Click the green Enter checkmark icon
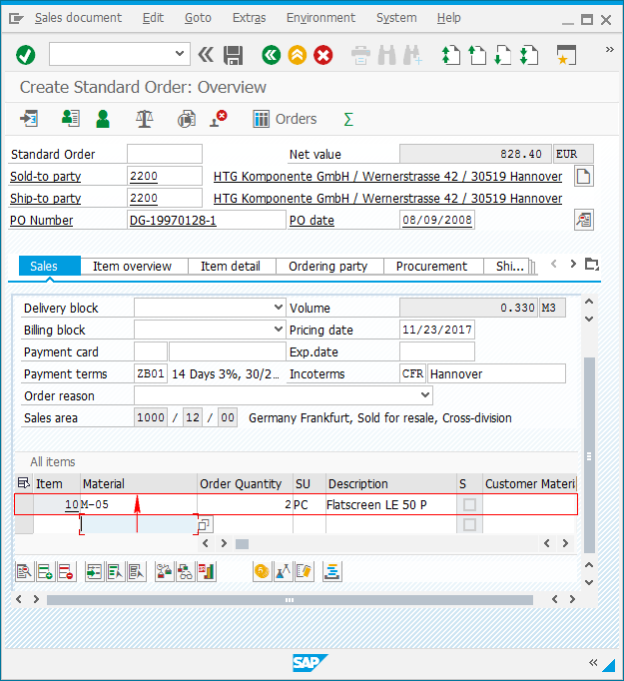Viewport: 624px width, 681px height. [x=26, y=55]
